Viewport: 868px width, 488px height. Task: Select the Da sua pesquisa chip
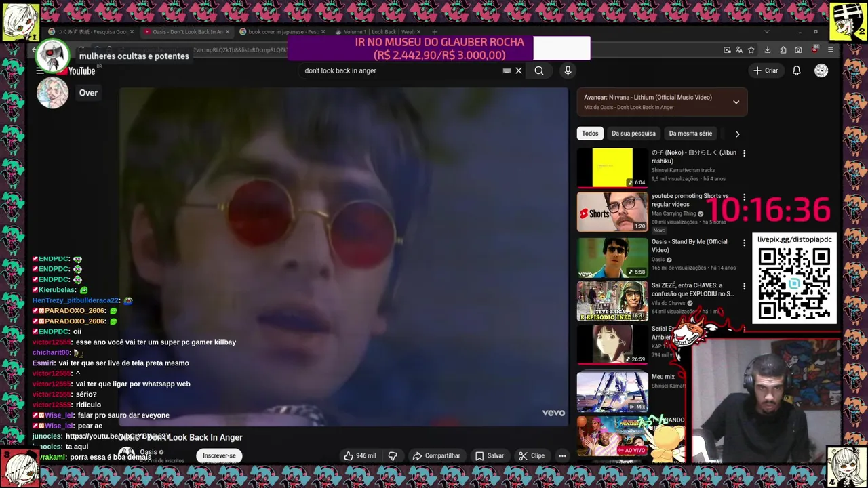[x=633, y=134]
